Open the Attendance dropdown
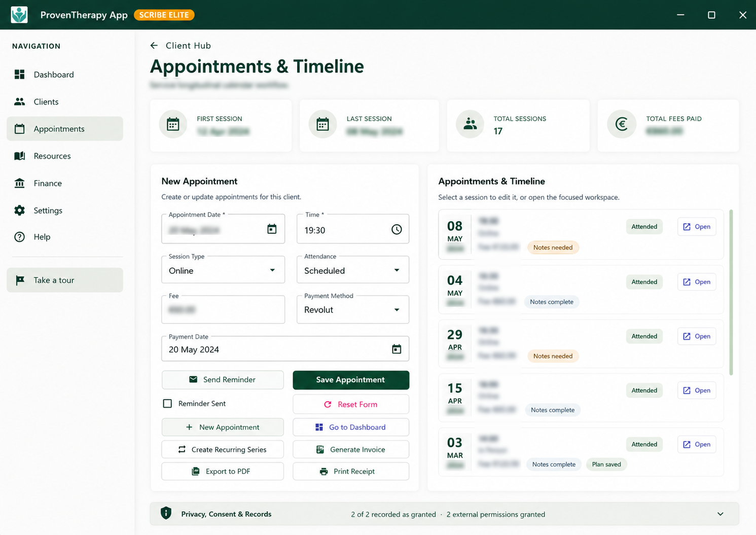This screenshot has width=756, height=535. pos(353,270)
